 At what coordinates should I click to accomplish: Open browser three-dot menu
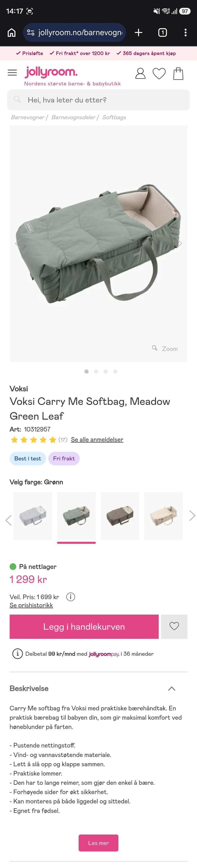click(x=185, y=32)
